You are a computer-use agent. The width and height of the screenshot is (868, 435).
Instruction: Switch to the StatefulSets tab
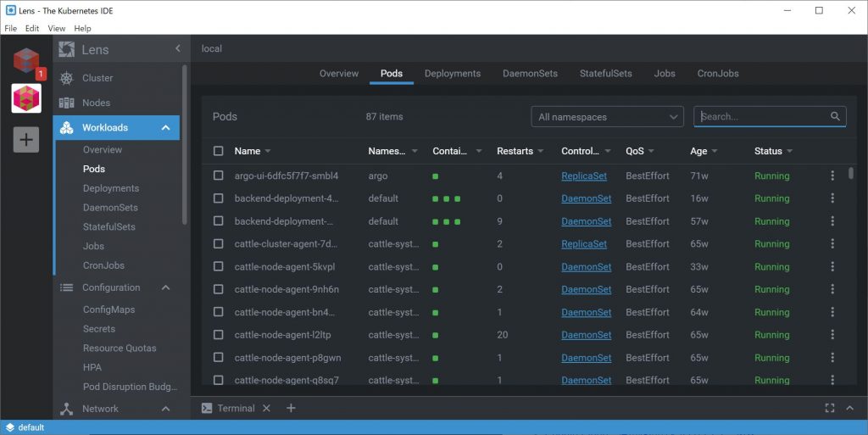click(605, 74)
